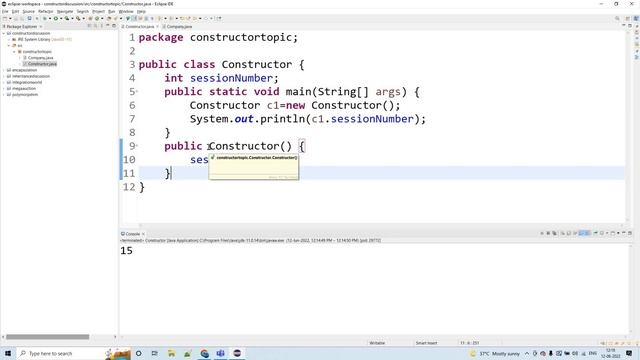The image size is (640, 360).
Task: Select the Java perspective icon
Action: [636, 18]
